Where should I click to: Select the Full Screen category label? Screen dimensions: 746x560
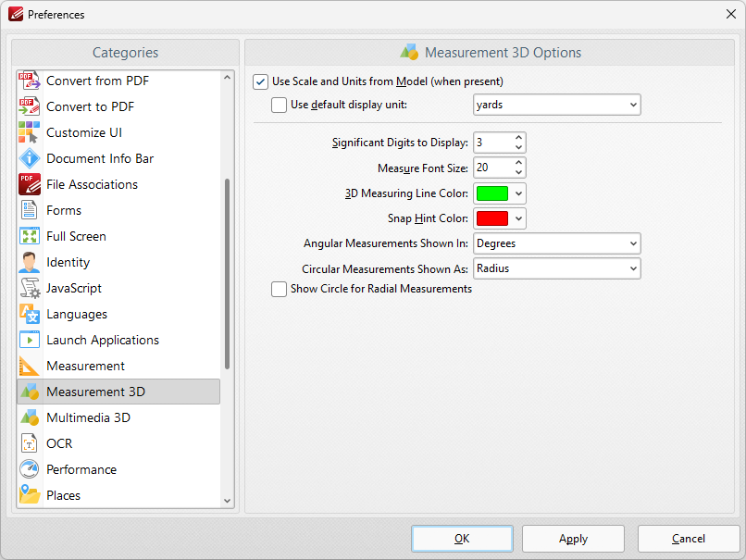point(76,236)
